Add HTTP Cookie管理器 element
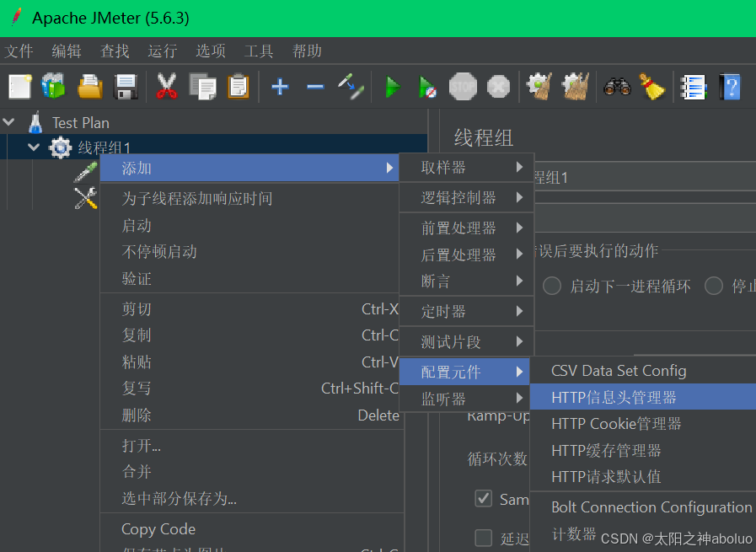This screenshot has width=756, height=552. (x=643, y=423)
